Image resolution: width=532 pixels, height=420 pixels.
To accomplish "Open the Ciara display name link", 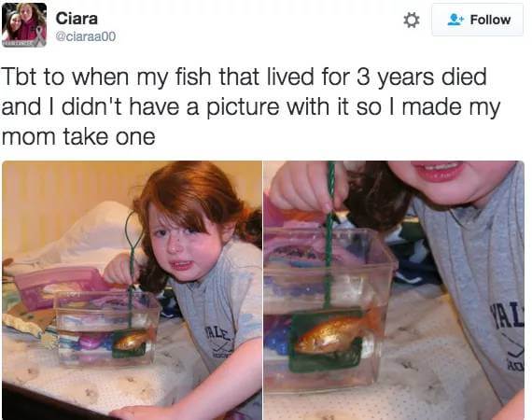I will 77,18.
